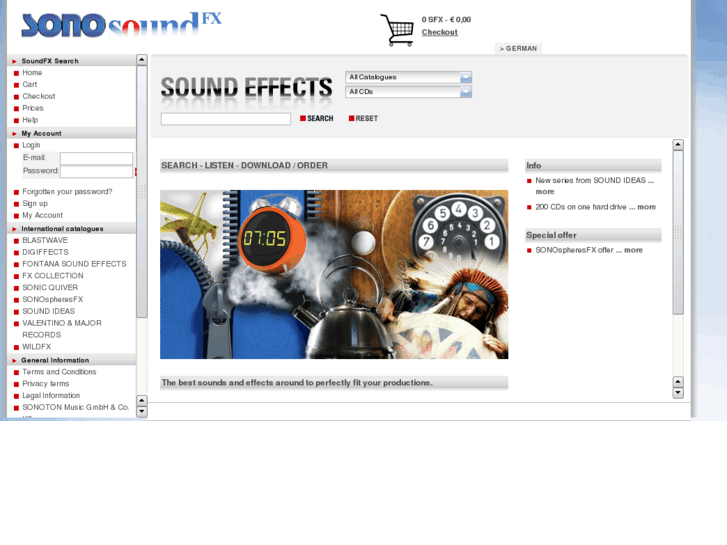Open the DIGIFFECTS catalogue
Screen dimensions: 727x545
coord(45,252)
